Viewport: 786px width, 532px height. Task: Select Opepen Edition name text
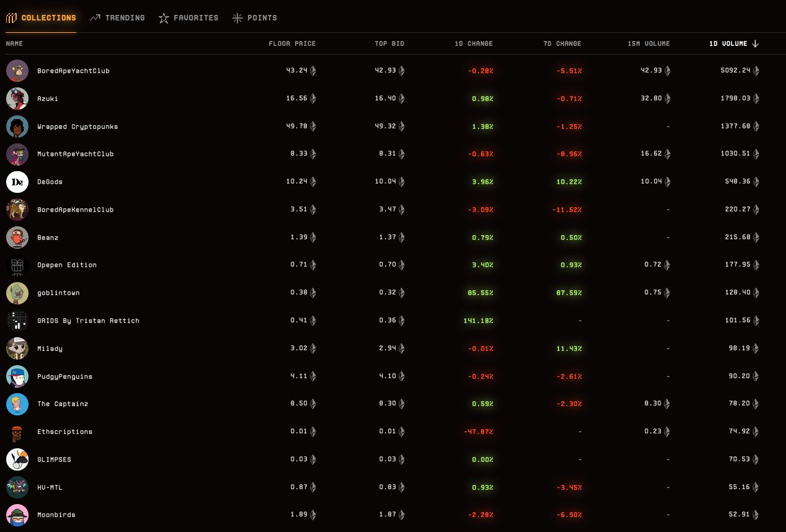67,265
